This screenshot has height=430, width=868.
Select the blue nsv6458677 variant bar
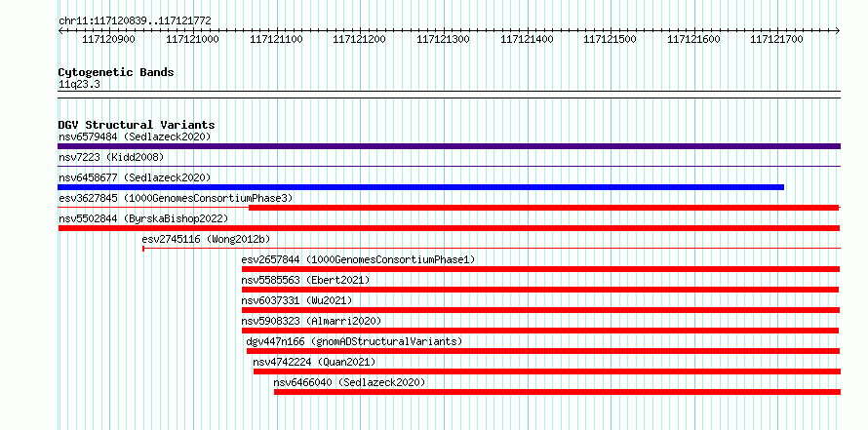pyautogui.click(x=420, y=187)
